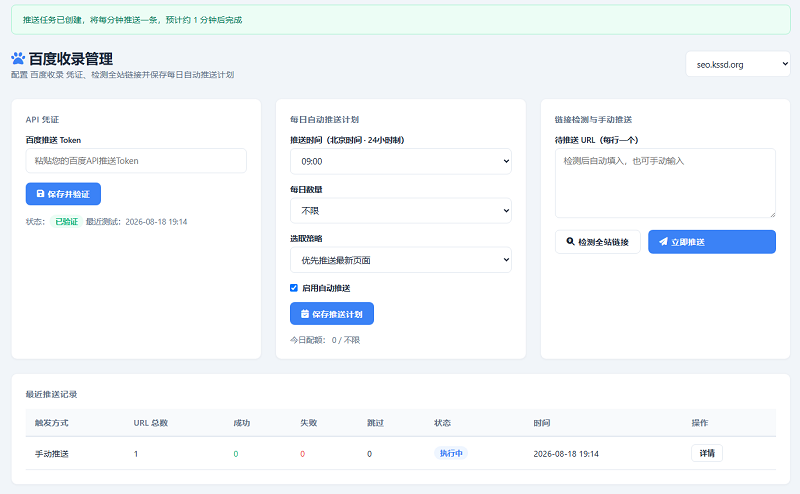Open the seo.kssd.org site selector dropdown
The image size is (800, 494).
tap(738, 64)
